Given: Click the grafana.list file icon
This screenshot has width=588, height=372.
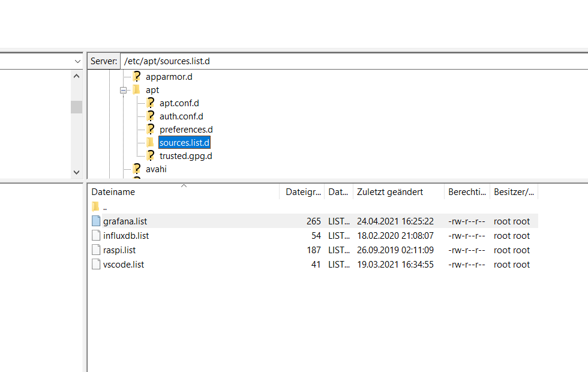Looking at the screenshot, I should [x=95, y=221].
